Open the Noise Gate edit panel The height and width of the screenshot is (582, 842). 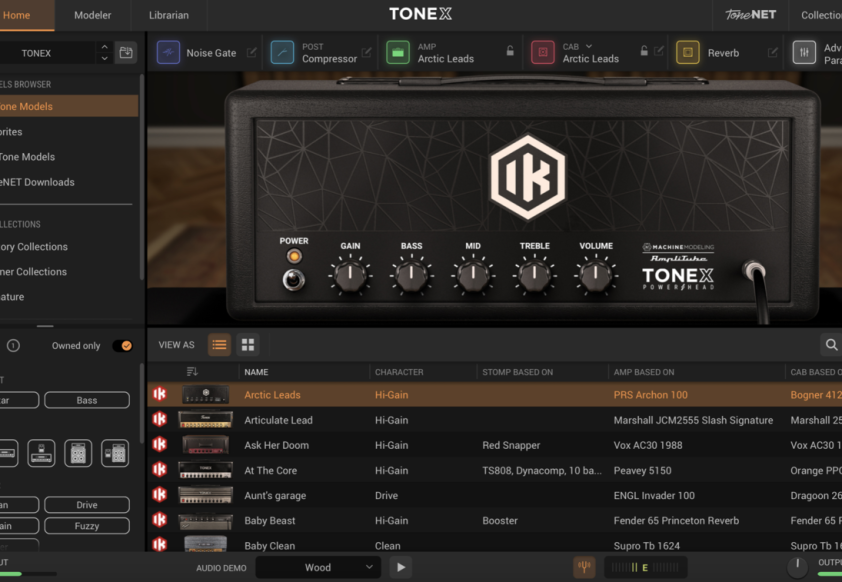(251, 52)
